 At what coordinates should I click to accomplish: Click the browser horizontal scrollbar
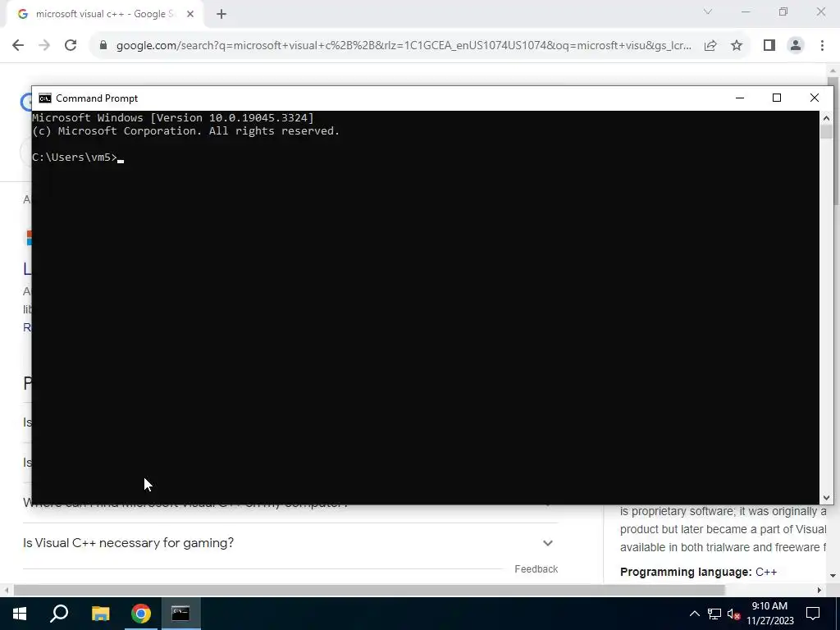(369, 590)
